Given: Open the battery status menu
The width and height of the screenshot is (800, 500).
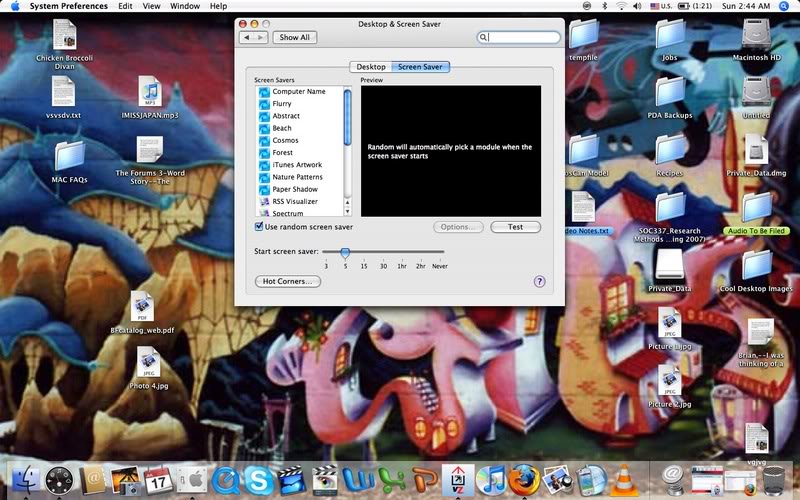Looking at the screenshot, I should (695, 6).
